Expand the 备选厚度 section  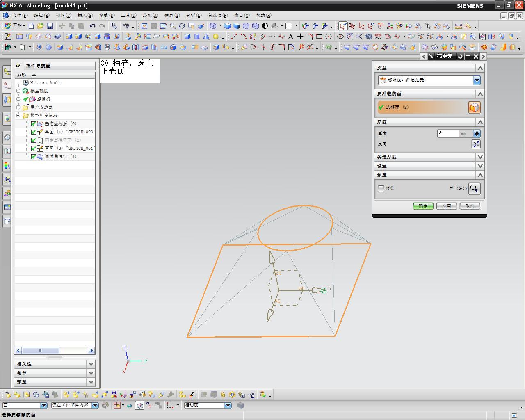(480, 157)
